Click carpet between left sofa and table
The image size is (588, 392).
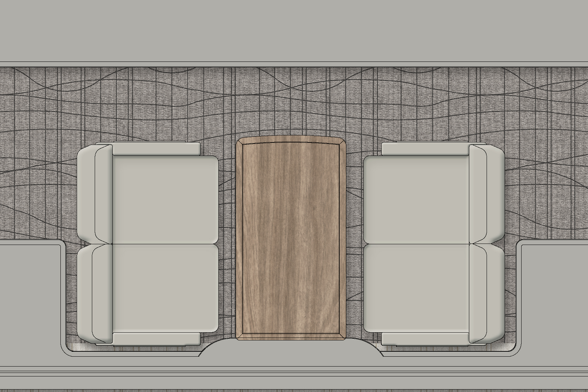227,240
